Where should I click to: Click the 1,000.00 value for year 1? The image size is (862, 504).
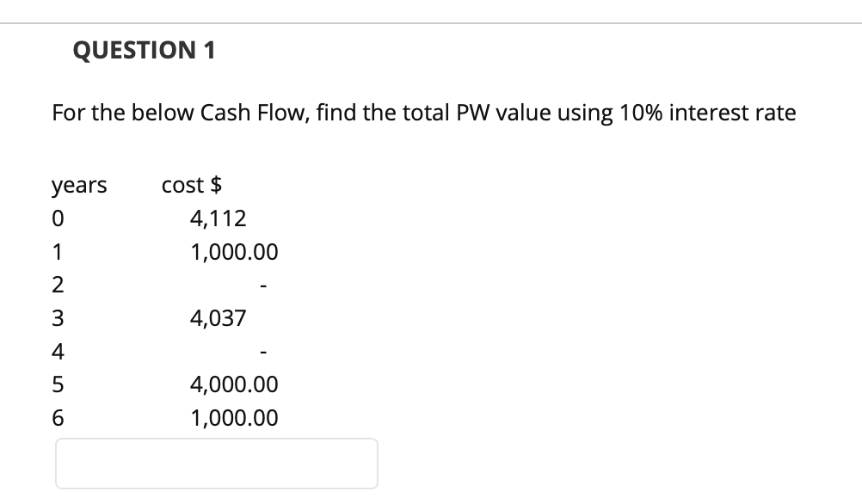pos(234,251)
